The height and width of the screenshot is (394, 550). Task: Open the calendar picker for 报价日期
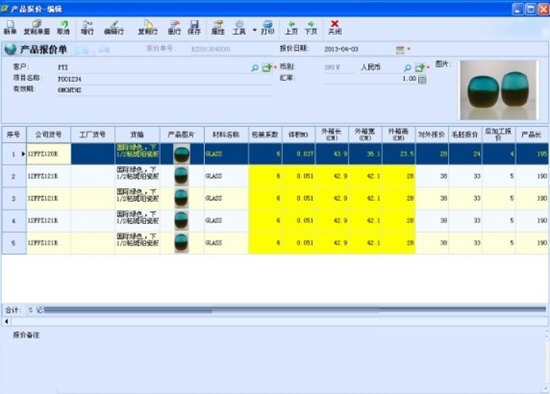point(400,49)
